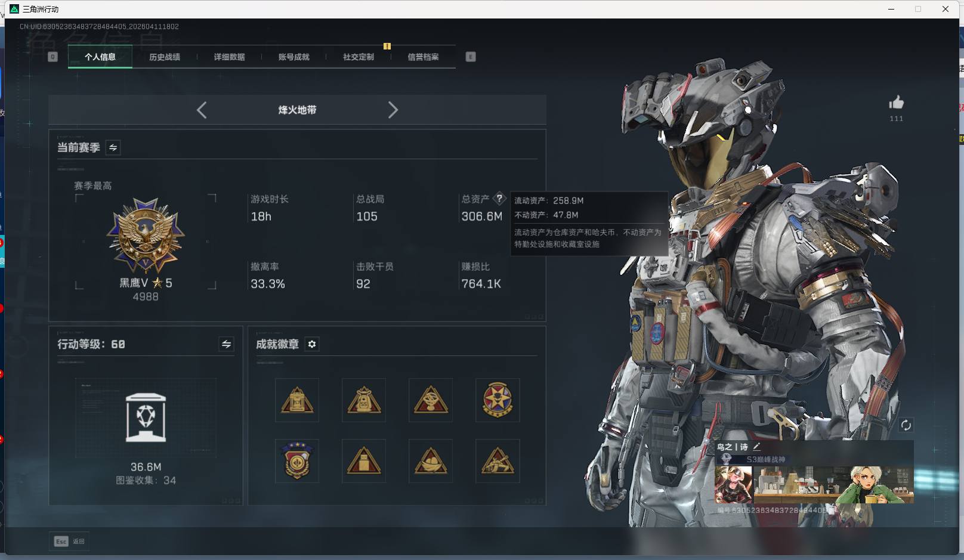The height and width of the screenshot is (560, 964).
Task: Select the money bag achievement badge
Action: pyautogui.click(x=364, y=400)
